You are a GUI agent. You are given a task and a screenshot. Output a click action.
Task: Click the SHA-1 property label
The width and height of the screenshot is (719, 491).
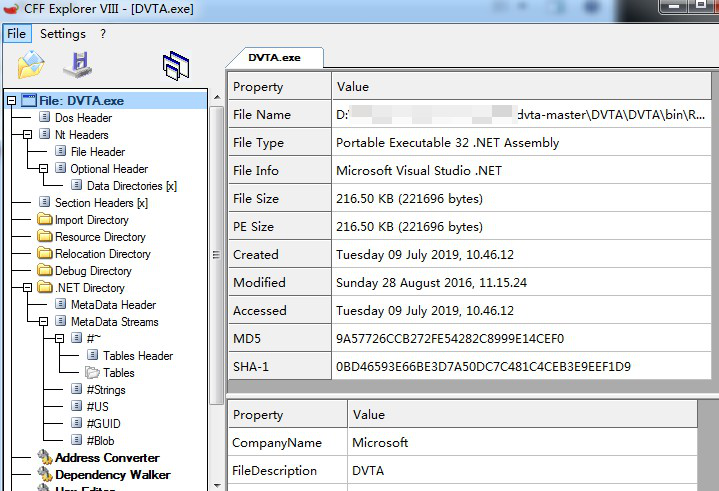279,366
